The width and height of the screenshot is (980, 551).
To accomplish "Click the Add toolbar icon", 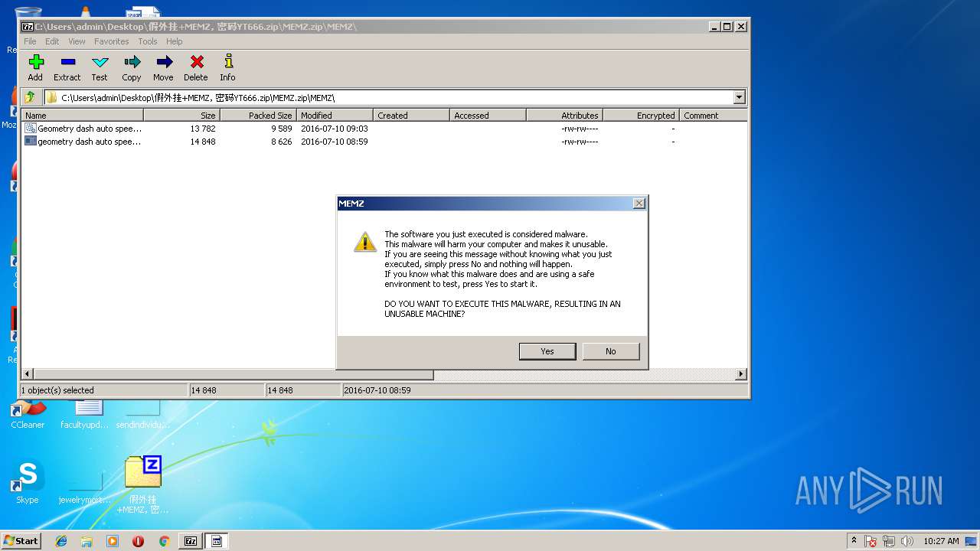I will click(x=35, y=67).
